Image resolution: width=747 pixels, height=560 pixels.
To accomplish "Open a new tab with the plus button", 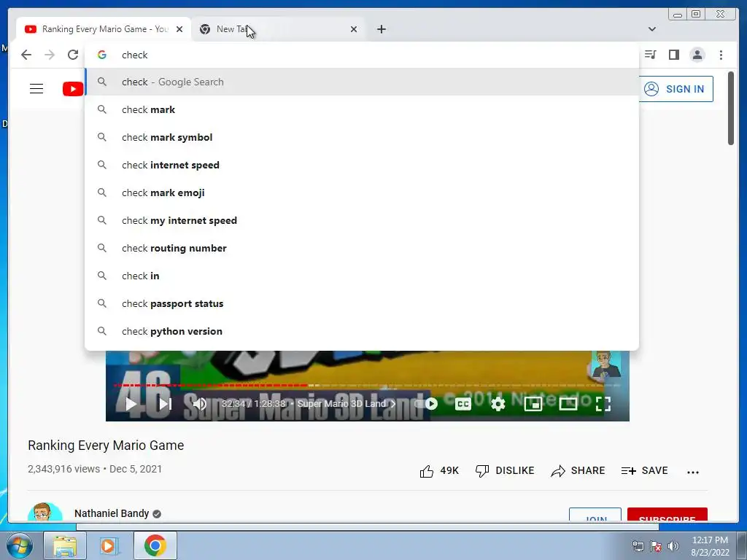I will (x=381, y=29).
